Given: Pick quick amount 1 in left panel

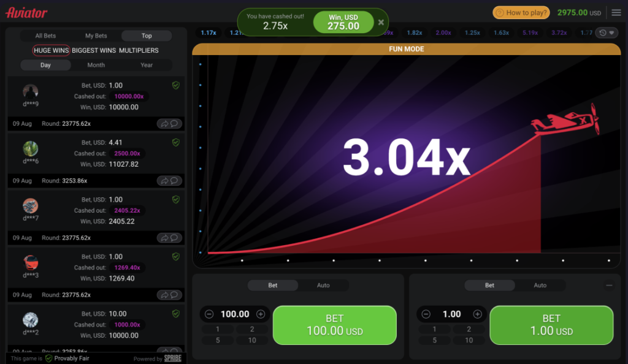Looking at the screenshot, I should pos(218,329).
